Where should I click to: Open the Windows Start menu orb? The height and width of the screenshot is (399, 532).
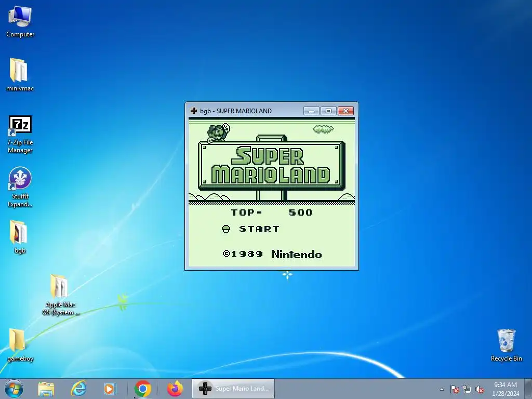click(14, 389)
